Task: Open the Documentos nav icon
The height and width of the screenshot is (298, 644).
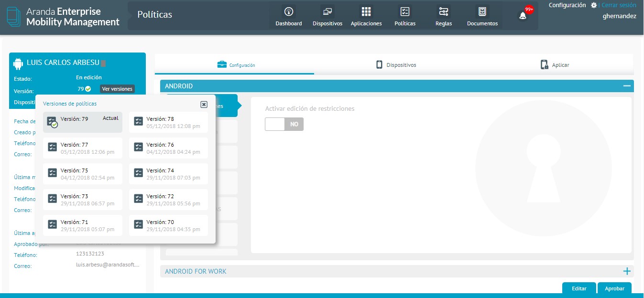Action: pos(482,12)
